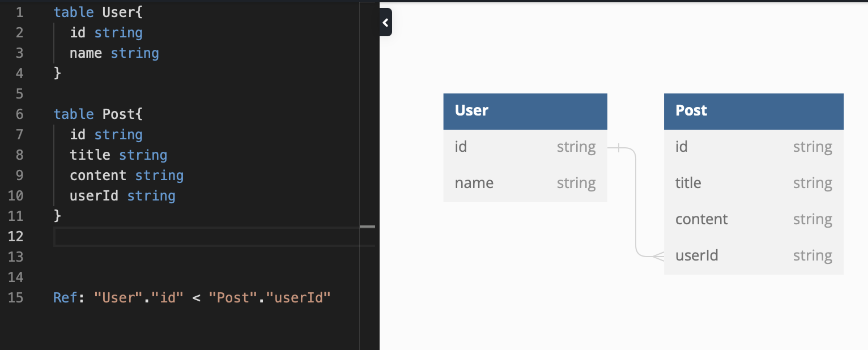Image resolution: width=868 pixels, height=350 pixels.
Task: Click the one-side marker of the relationship line
Action: click(619, 148)
